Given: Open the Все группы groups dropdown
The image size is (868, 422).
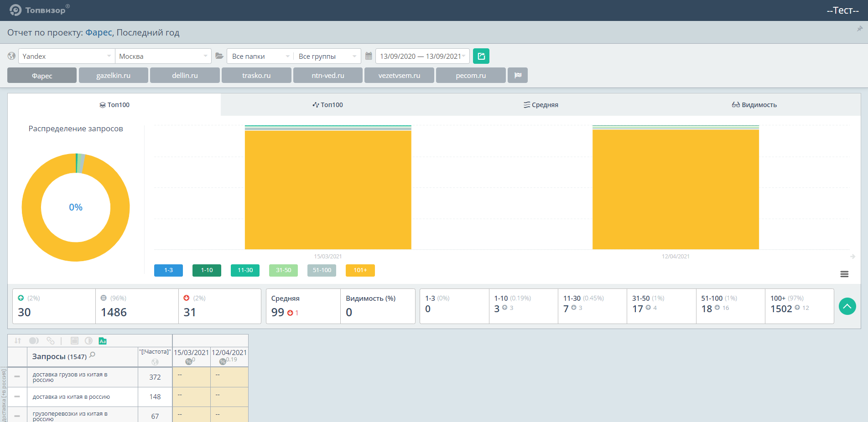Looking at the screenshot, I should click(x=327, y=56).
